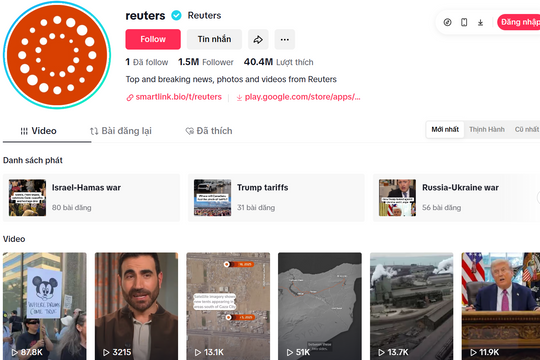Open the three-dots more options button
The image size is (540, 360).
284,39
